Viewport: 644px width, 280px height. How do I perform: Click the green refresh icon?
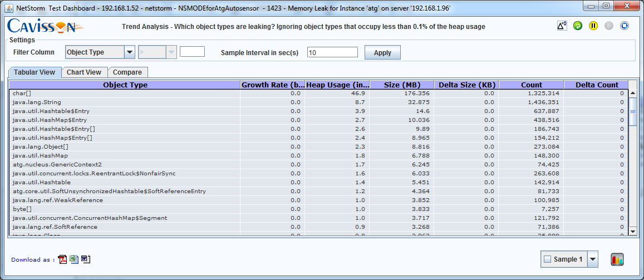578,26
